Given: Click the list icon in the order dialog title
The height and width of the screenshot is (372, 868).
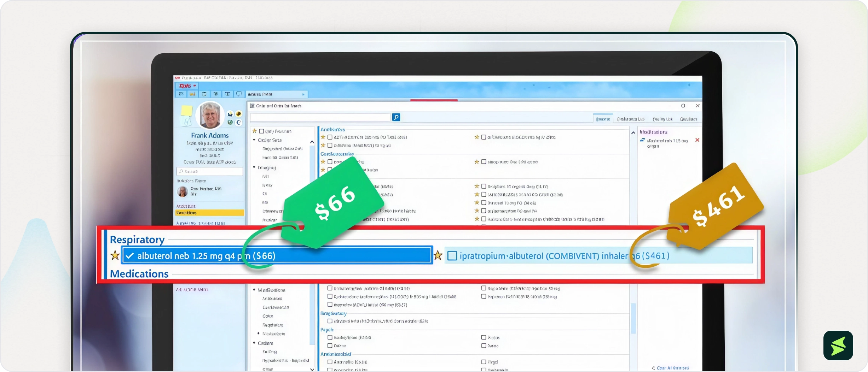Looking at the screenshot, I should point(252,106).
